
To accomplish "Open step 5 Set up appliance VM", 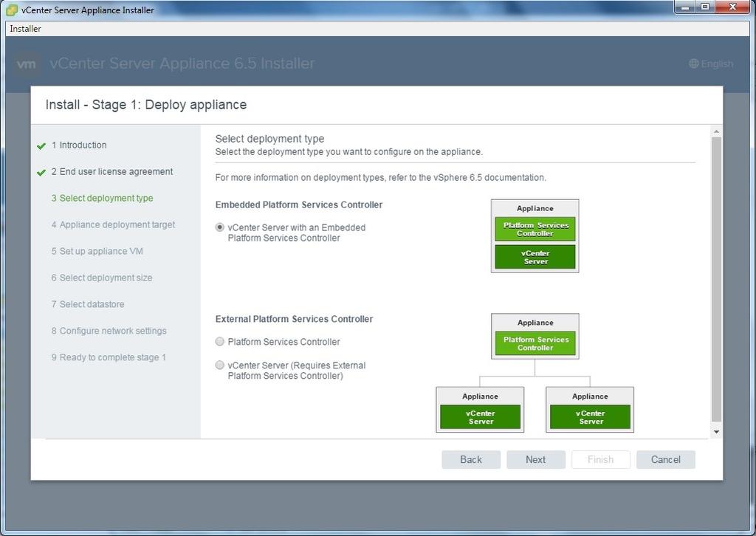I will pos(97,251).
